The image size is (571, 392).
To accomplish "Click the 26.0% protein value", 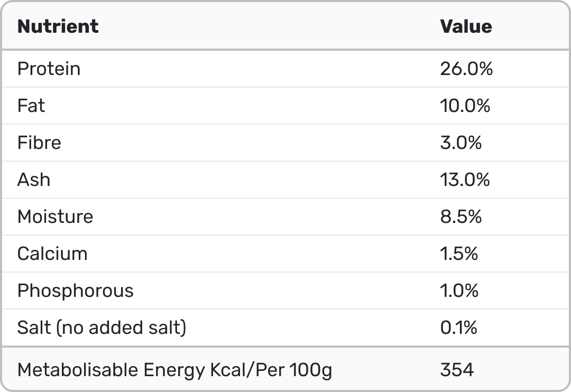I will coord(466,69).
